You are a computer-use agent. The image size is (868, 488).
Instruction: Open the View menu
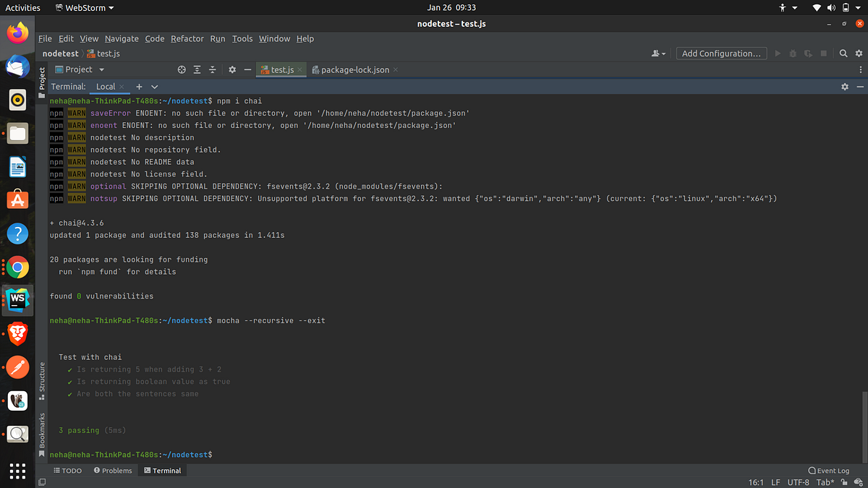pyautogui.click(x=89, y=38)
